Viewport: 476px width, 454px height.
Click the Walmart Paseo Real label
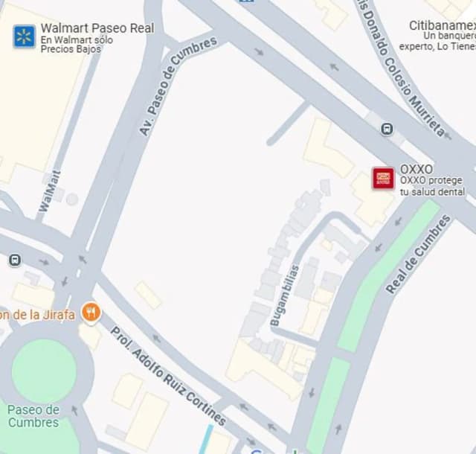(97, 28)
